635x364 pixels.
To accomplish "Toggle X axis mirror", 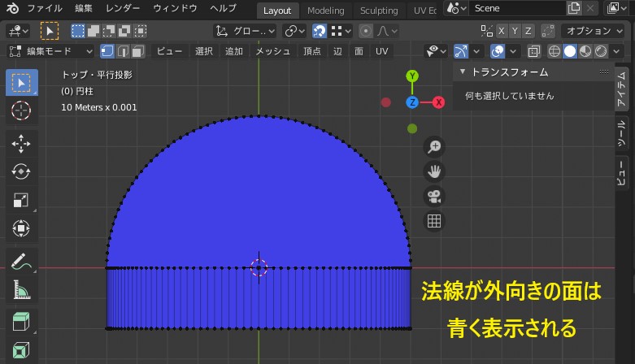I will pyautogui.click(x=502, y=31).
